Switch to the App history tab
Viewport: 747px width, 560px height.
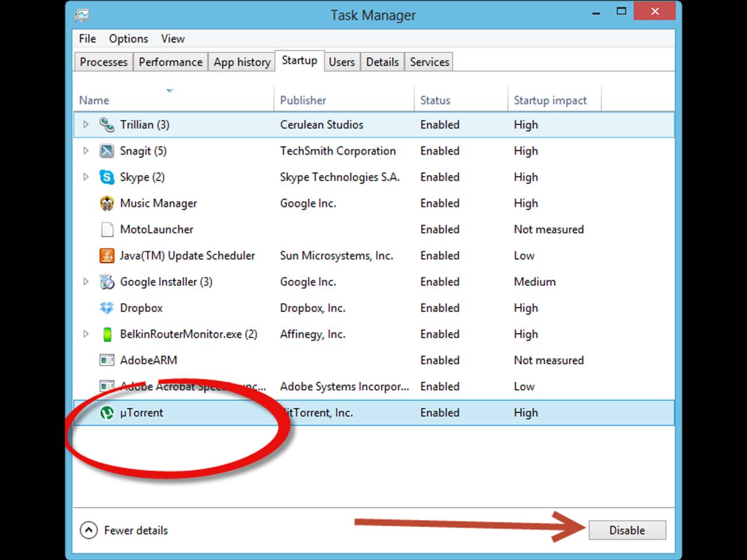(242, 62)
